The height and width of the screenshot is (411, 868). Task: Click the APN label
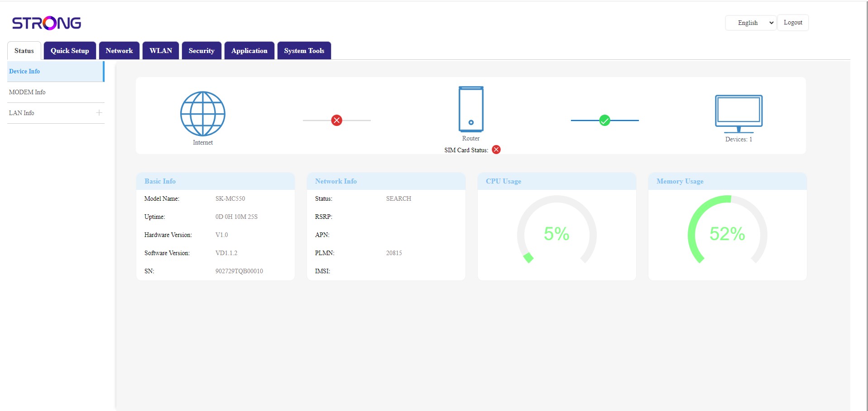[x=322, y=235]
